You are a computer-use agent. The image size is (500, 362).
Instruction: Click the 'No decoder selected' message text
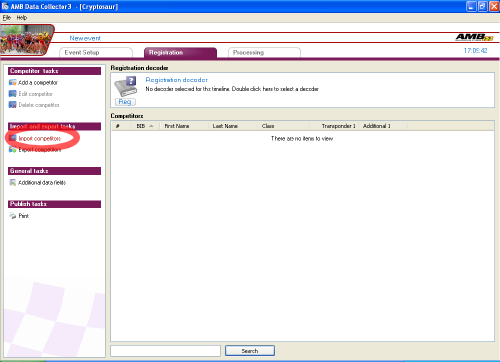(x=232, y=89)
